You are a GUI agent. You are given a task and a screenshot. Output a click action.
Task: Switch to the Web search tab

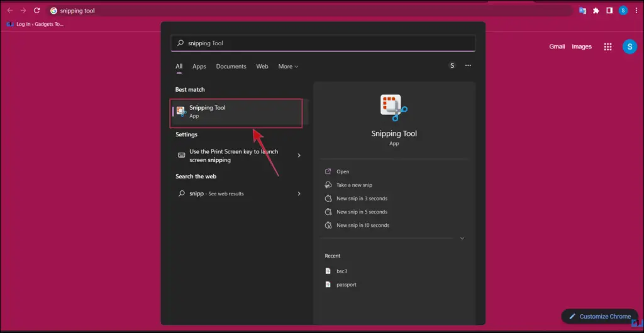point(262,67)
